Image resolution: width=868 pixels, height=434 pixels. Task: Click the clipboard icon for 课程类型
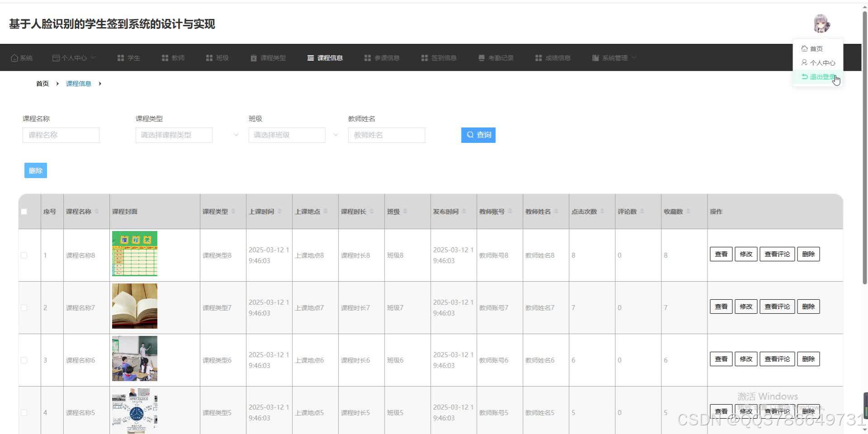[254, 58]
